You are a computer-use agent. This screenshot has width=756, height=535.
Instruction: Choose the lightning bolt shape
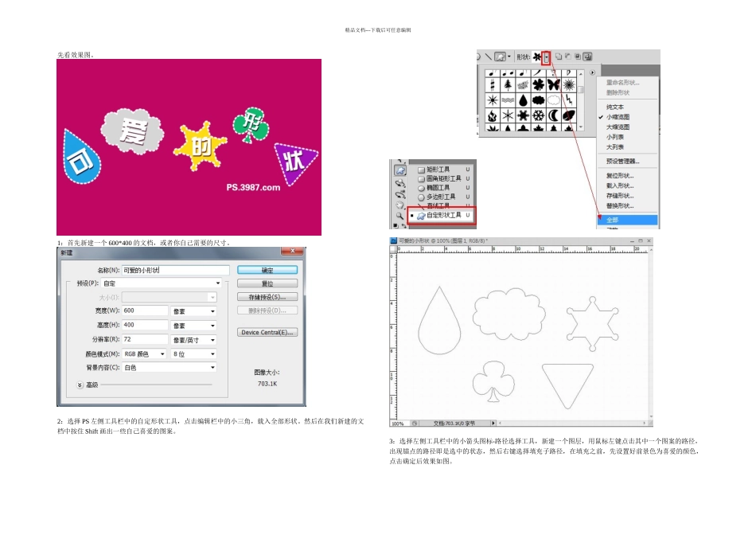[569, 100]
